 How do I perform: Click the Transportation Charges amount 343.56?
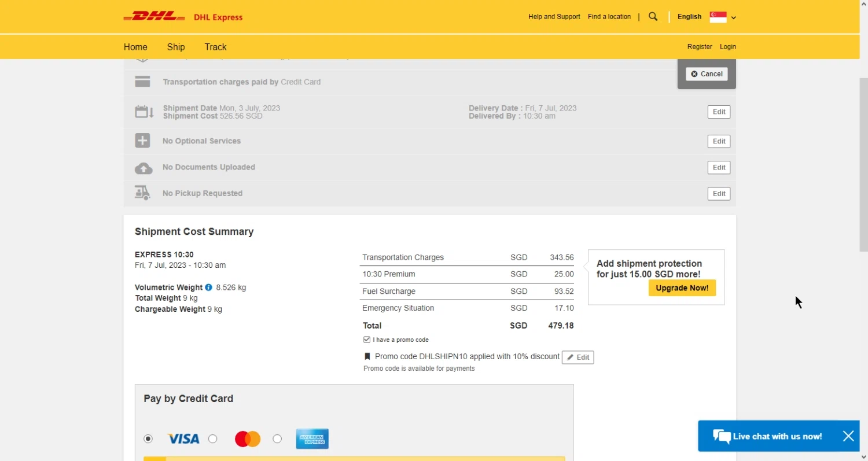562,257
